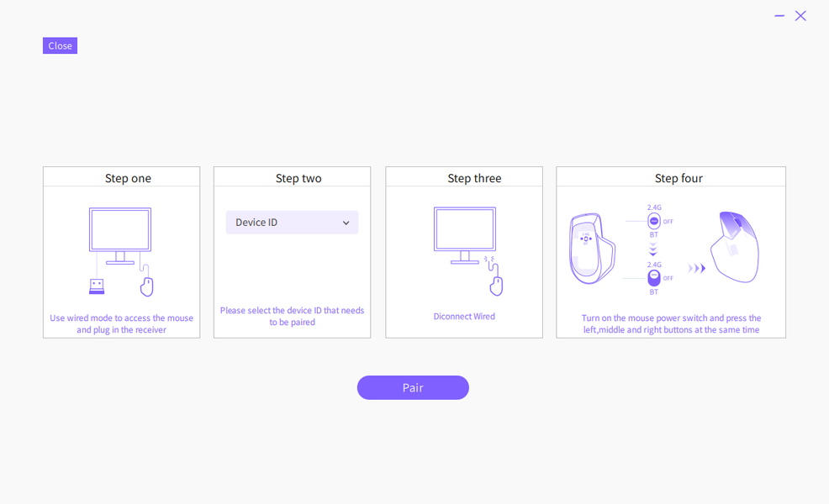Click the purple Close button
This screenshot has height=504, width=829.
[x=60, y=46]
